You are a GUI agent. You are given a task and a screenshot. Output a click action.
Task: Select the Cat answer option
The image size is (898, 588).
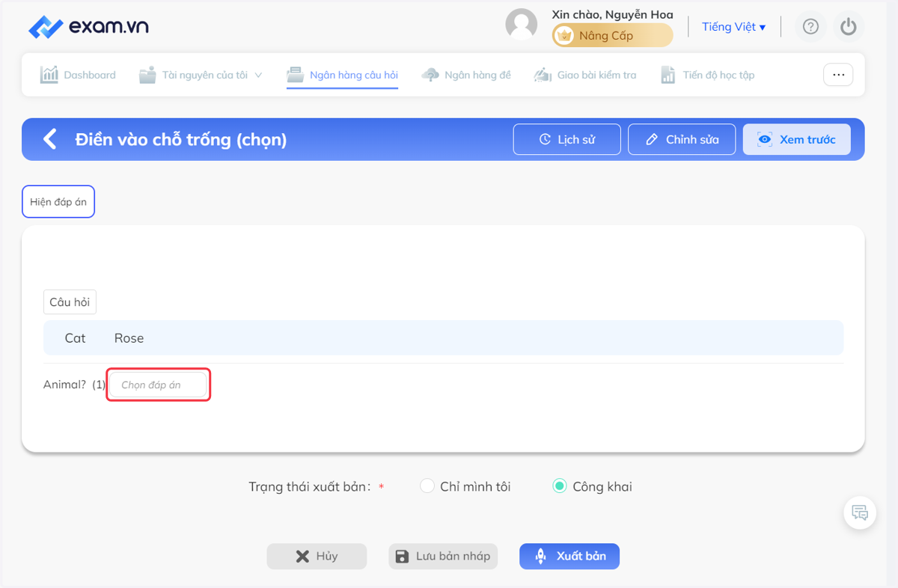tap(75, 338)
